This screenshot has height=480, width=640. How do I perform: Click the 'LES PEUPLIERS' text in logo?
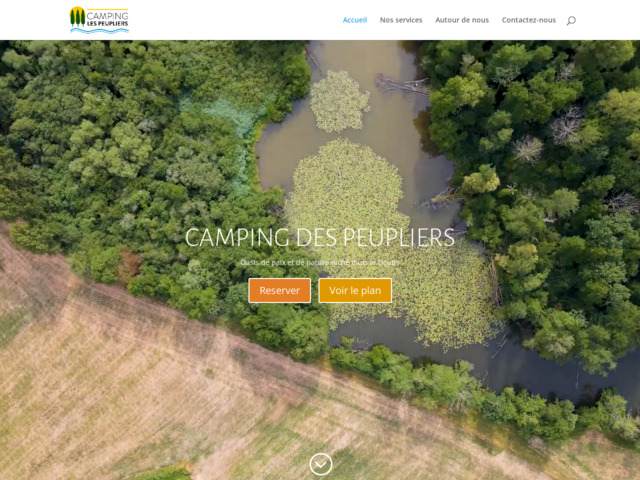(x=107, y=24)
